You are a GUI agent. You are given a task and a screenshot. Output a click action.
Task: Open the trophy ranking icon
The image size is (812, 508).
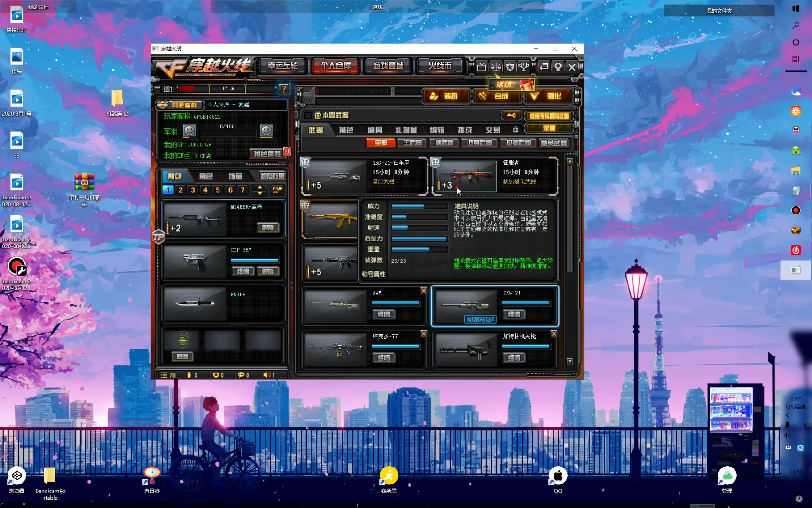[x=523, y=67]
